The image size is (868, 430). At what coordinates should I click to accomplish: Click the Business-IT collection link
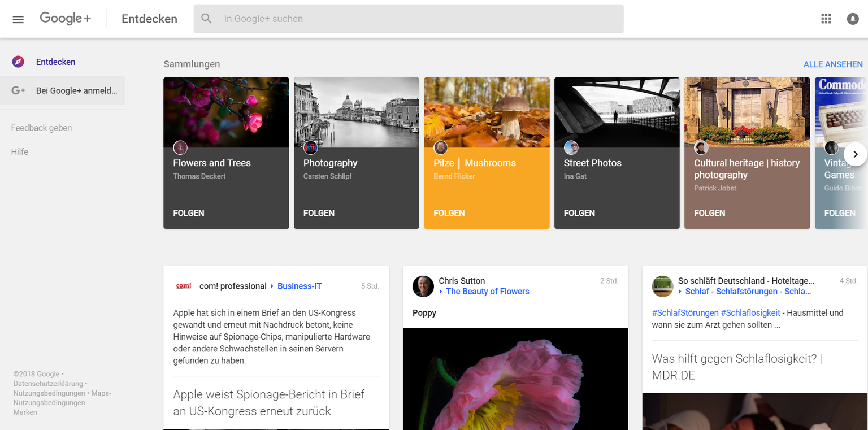click(x=299, y=286)
